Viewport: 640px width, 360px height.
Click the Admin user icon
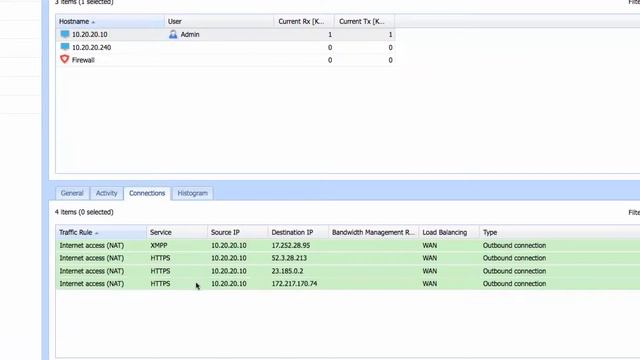(173, 34)
